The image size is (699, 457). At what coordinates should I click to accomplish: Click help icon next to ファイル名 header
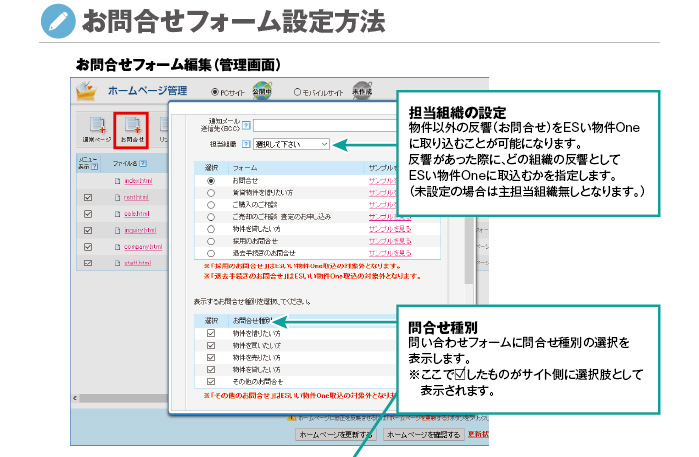[142, 164]
